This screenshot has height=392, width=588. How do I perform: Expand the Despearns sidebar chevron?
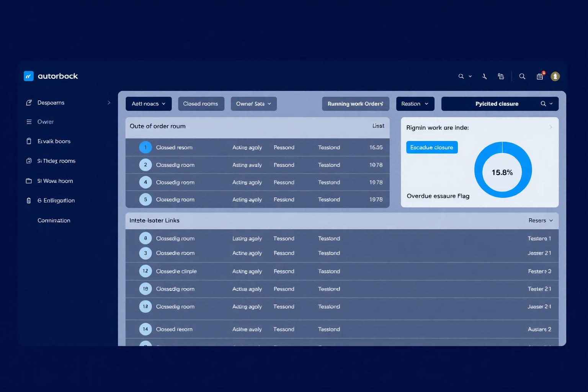pyautogui.click(x=109, y=103)
